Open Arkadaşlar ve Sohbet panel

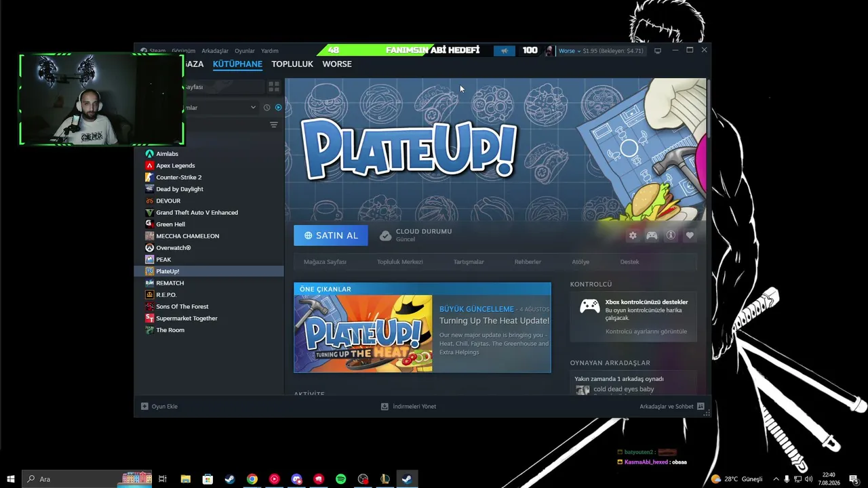point(672,407)
